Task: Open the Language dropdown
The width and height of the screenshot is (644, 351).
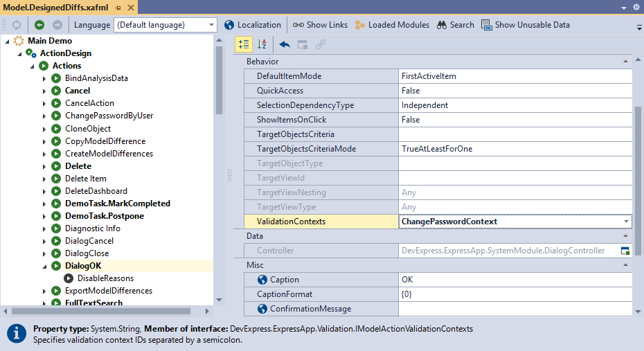Action: pyautogui.click(x=212, y=25)
